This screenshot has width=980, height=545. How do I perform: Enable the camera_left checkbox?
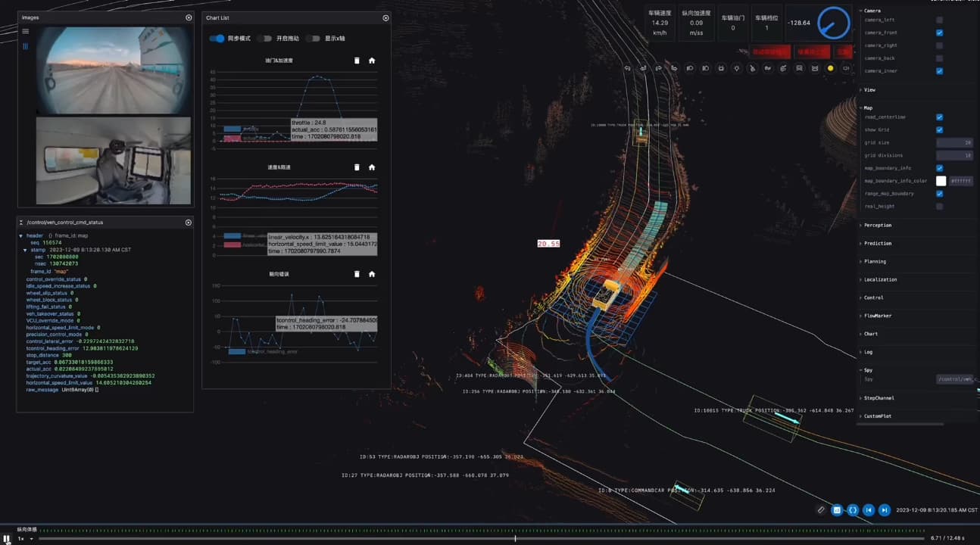coord(939,20)
